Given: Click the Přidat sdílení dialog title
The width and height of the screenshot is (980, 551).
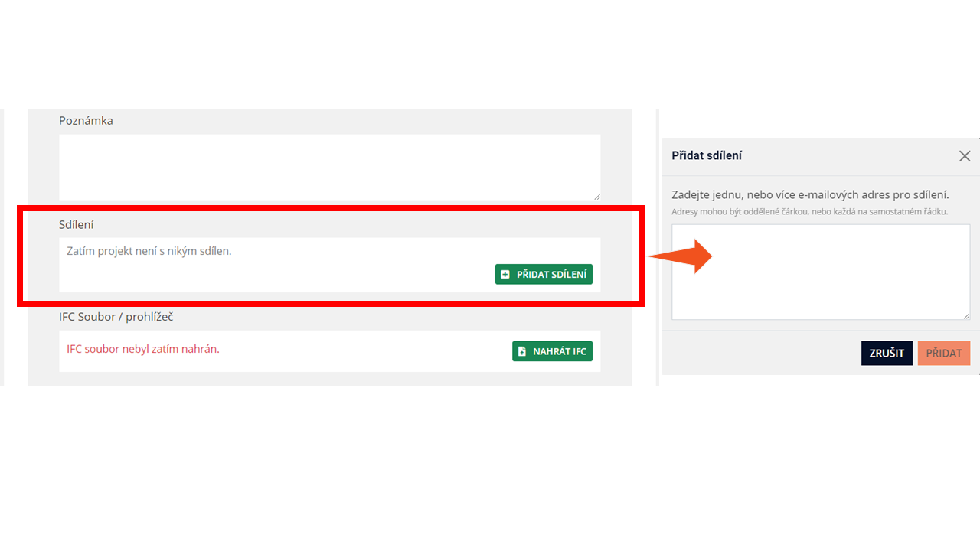Looking at the screenshot, I should 707,155.
